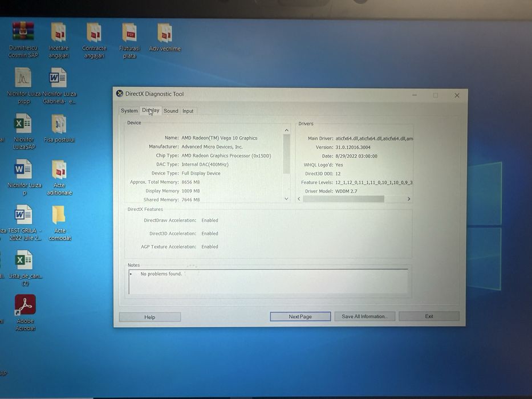Click the Direct3D Acceleration 'Enabled' value
532x399 pixels.
click(x=210, y=234)
